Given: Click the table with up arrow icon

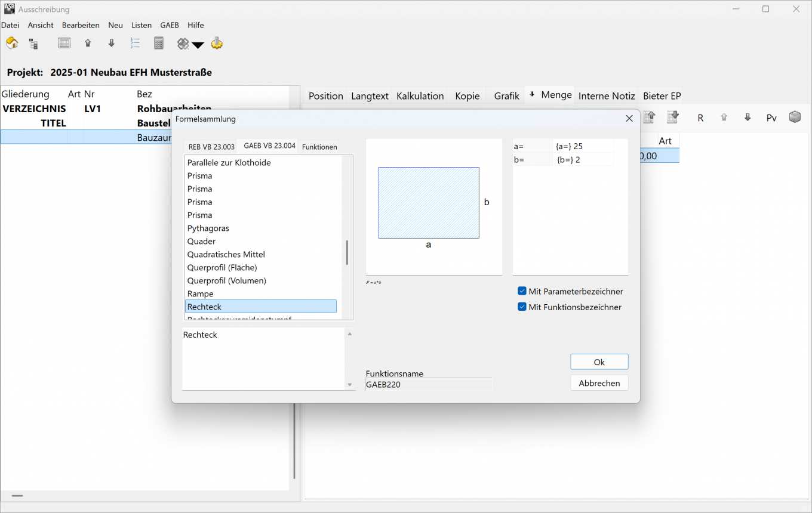Looking at the screenshot, I should coord(649,117).
